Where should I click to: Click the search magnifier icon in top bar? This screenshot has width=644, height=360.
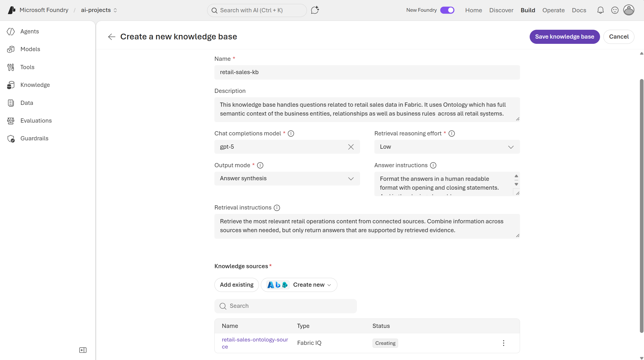[214, 10]
